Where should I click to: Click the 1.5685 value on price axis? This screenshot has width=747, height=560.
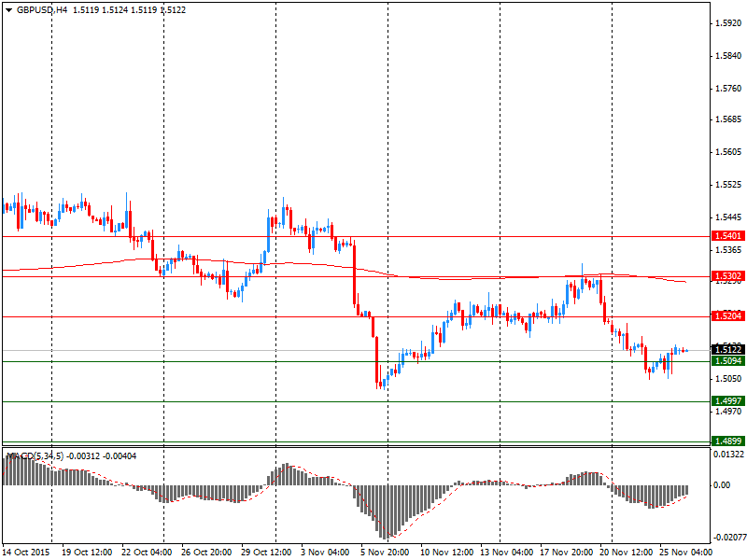point(728,119)
